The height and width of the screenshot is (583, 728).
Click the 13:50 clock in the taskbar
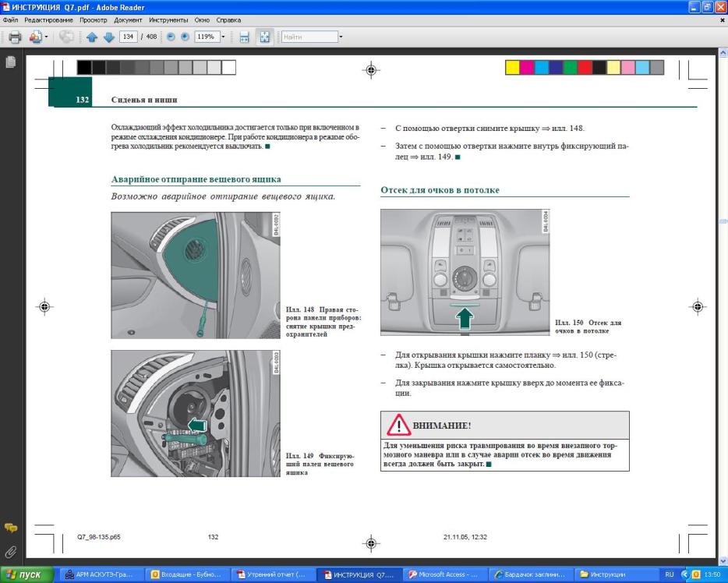pos(712,574)
